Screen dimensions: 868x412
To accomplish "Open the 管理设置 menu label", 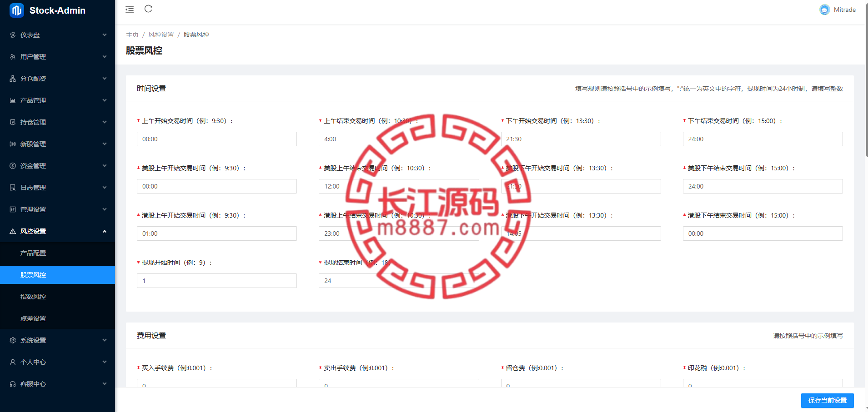I will pyautogui.click(x=33, y=209).
